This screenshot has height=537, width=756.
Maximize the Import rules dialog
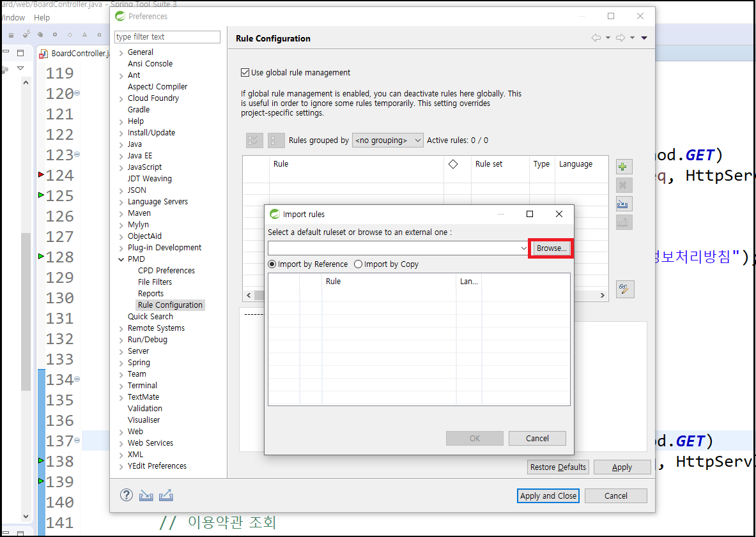529,215
